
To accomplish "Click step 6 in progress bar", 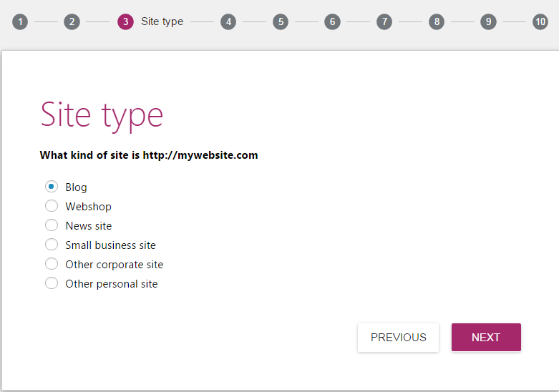I will coord(331,21).
